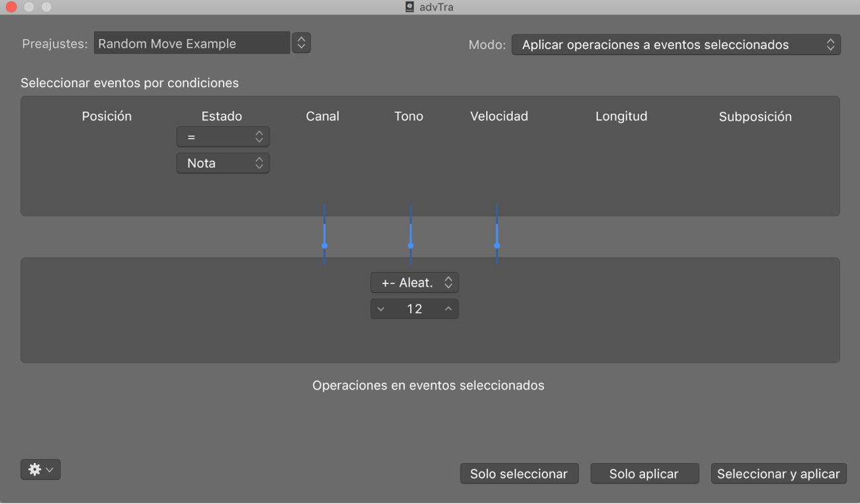Open the Nota event type dropdown
The height and width of the screenshot is (504, 860).
point(223,162)
